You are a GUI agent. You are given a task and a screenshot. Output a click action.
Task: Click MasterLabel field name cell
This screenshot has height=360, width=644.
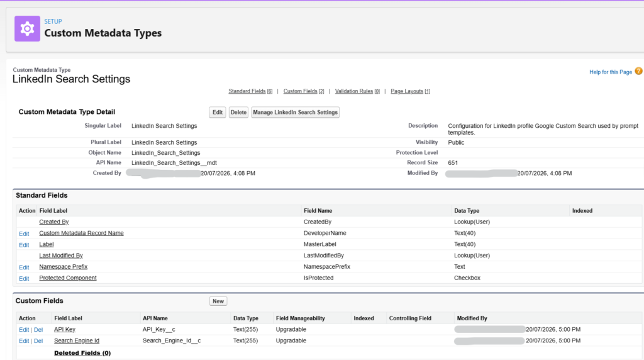pyautogui.click(x=320, y=244)
